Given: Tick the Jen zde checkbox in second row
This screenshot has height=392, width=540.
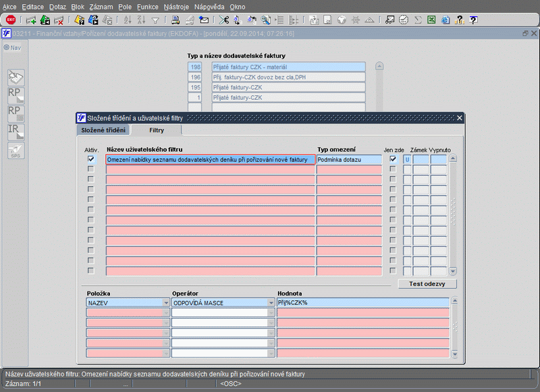Looking at the screenshot, I should point(393,169).
